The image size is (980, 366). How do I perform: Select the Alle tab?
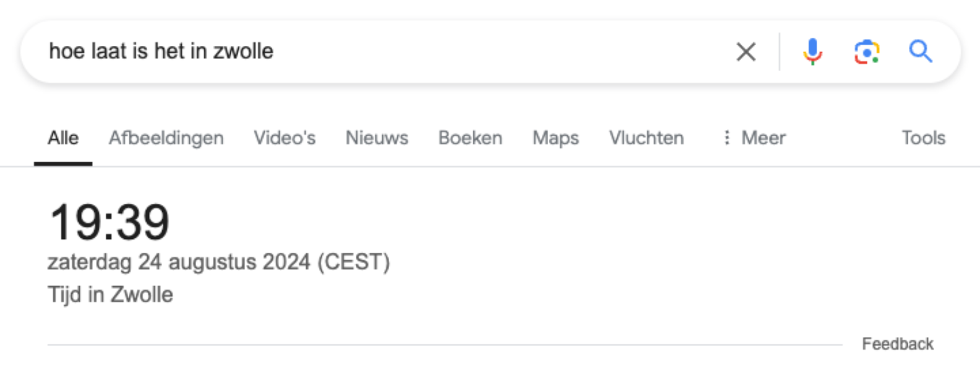(63, 137)
